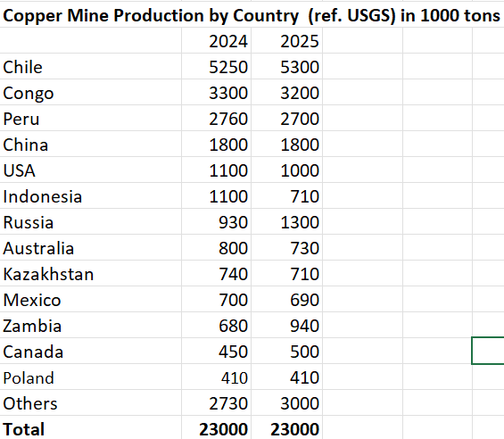Select China's 2024 production cell
The height and width of the screenshot is (439, 504).
(217, 145)
